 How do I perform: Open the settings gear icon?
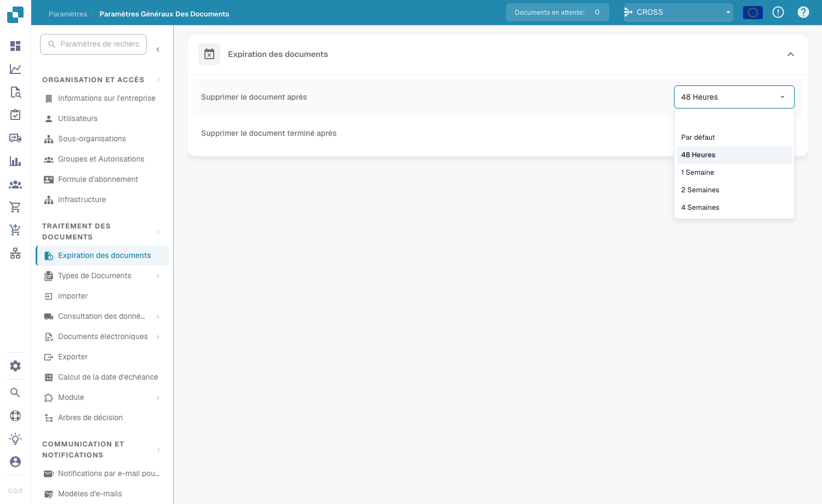tap(15, 366)
